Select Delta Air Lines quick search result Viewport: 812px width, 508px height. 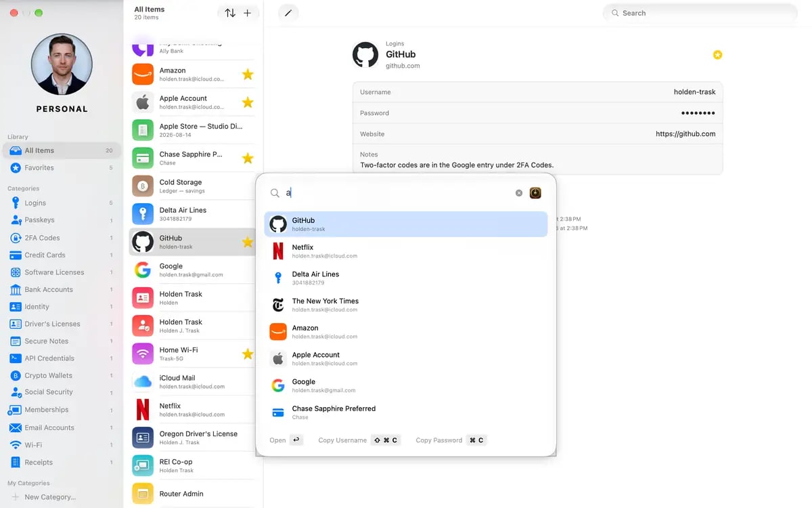pos(406,278)
